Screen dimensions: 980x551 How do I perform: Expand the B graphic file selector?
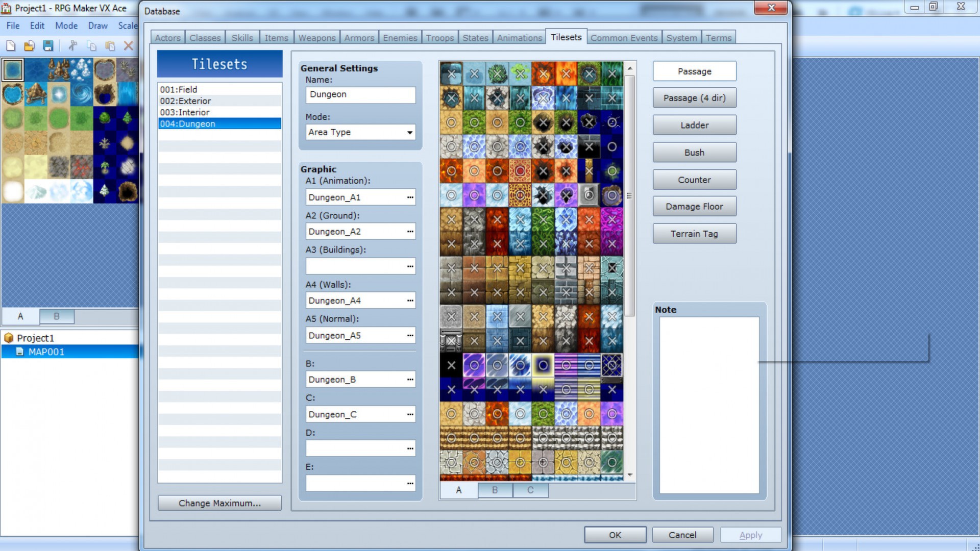pos(410,379)
